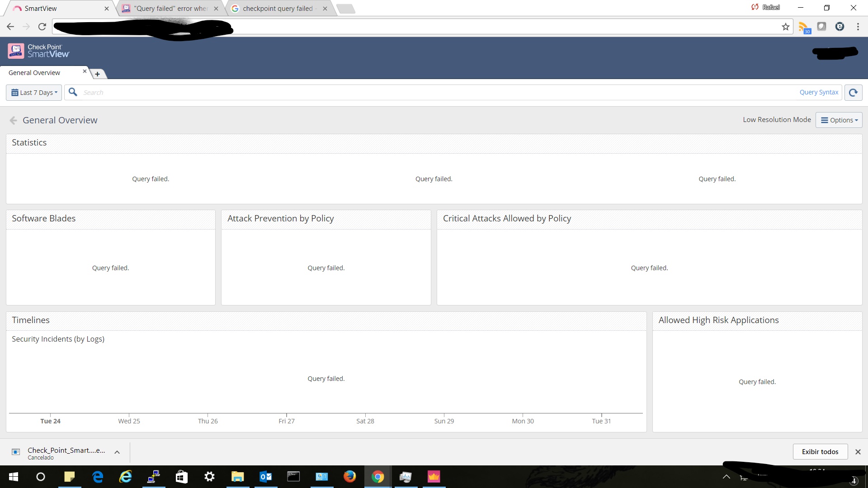Open the pink crown app on taskbar
868x488 pixels.
tap(434, 477)
